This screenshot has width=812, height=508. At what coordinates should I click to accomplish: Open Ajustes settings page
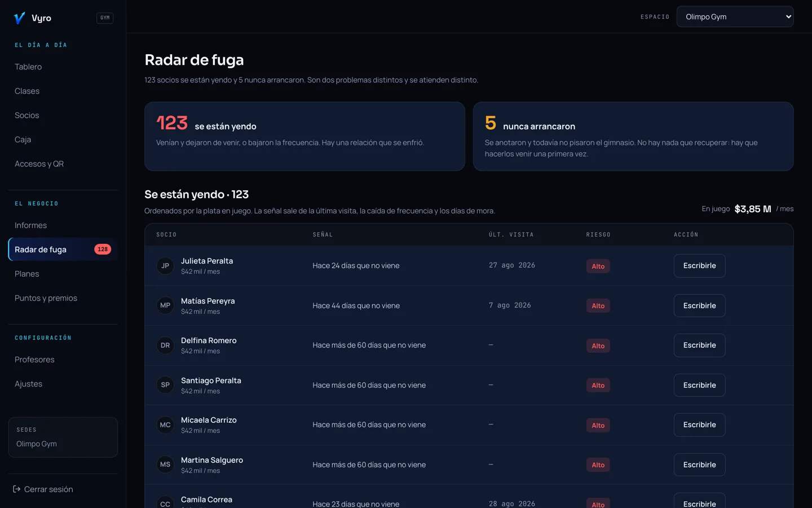click(63, 384)
